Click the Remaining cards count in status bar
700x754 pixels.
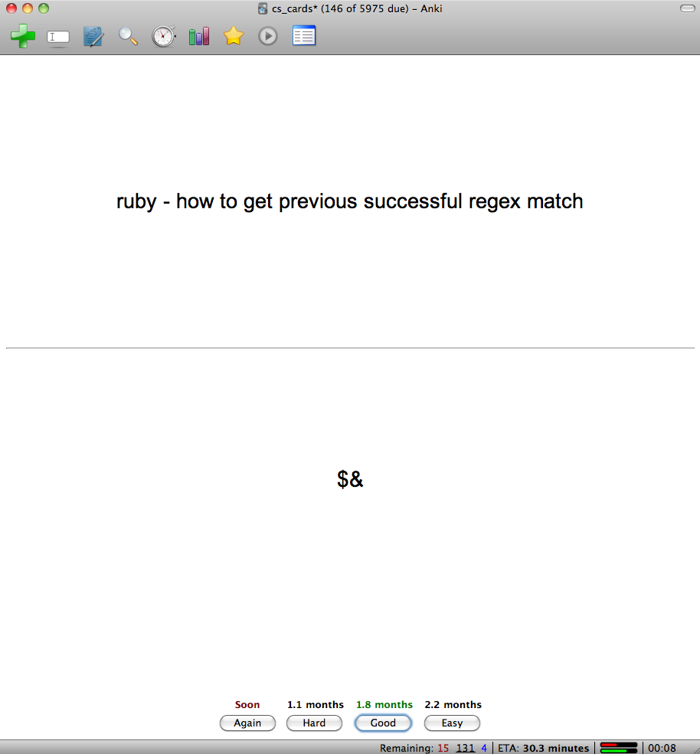coord(433,748)
